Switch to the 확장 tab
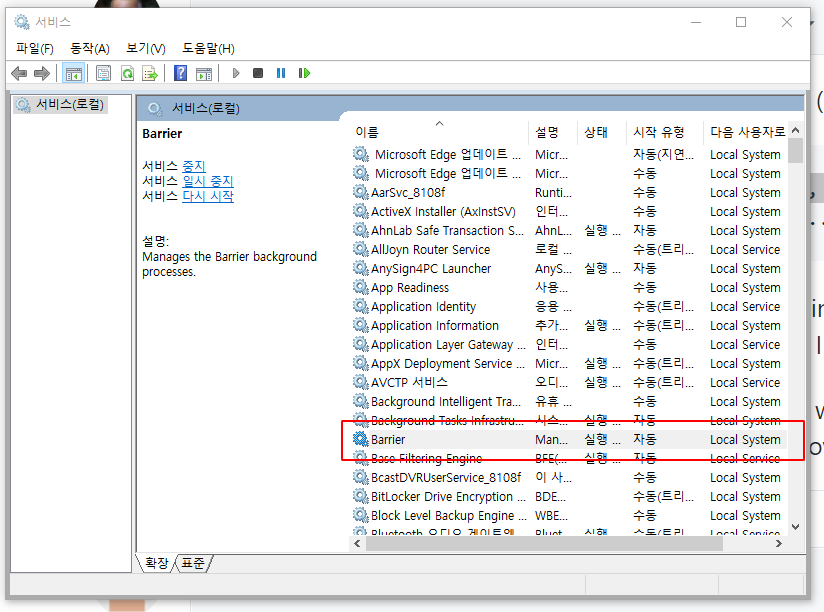824x612 pixels. coord(157,563)
